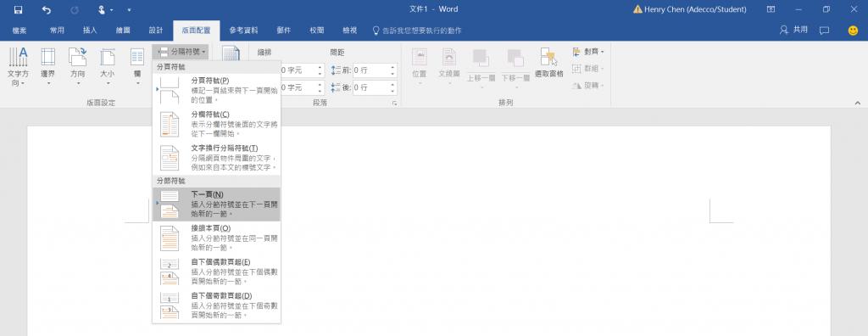
Task: Select 分欄符號(C) column break
Action: [x=216, y=124]
